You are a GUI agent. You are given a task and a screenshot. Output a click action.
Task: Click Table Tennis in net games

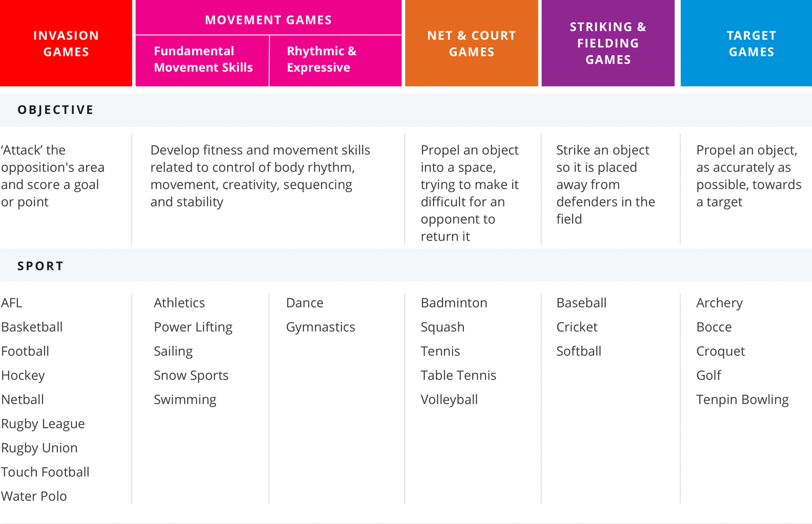point(458,375)
